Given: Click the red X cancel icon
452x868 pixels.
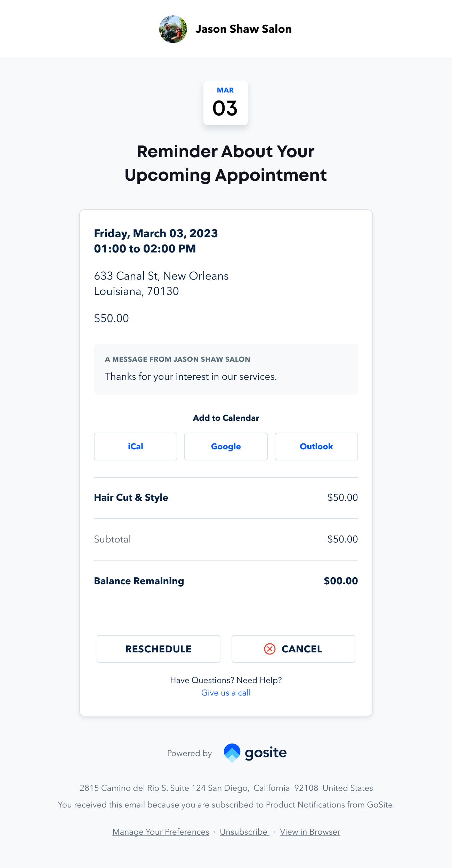Looking at the screenshot, I should coord(270,649).
